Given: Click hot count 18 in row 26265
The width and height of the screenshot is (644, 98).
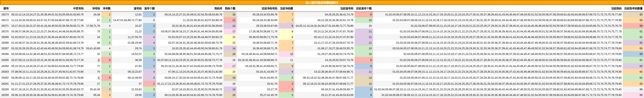Looking at the screenshot, I should coord(230,60).
